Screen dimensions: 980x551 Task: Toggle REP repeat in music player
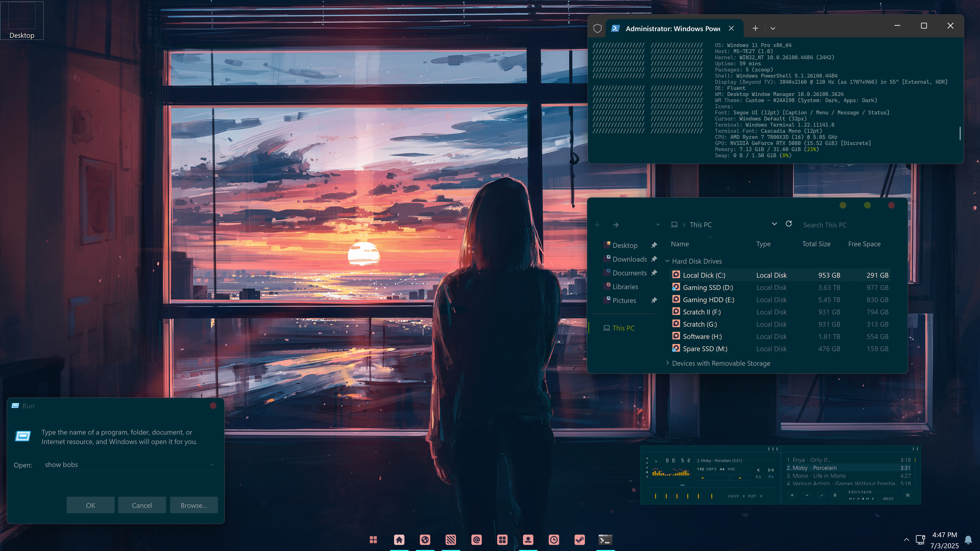tap(755, 496)
